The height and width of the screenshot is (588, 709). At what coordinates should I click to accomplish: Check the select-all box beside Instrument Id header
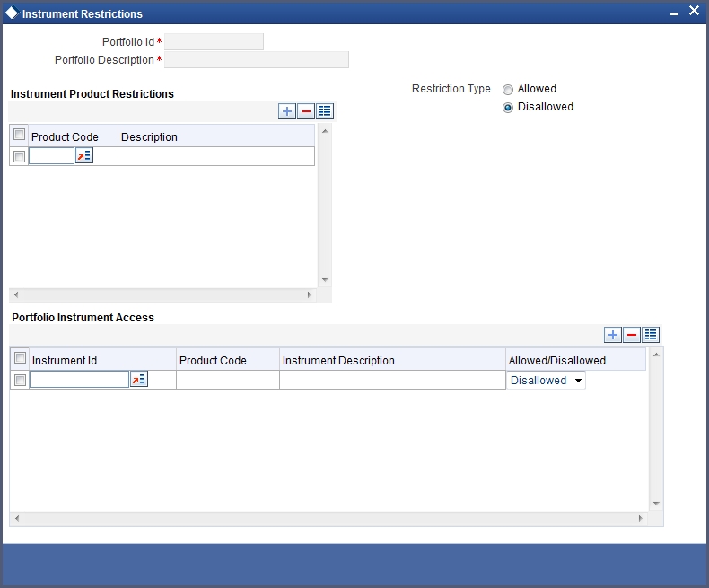(x=20, y=358)
